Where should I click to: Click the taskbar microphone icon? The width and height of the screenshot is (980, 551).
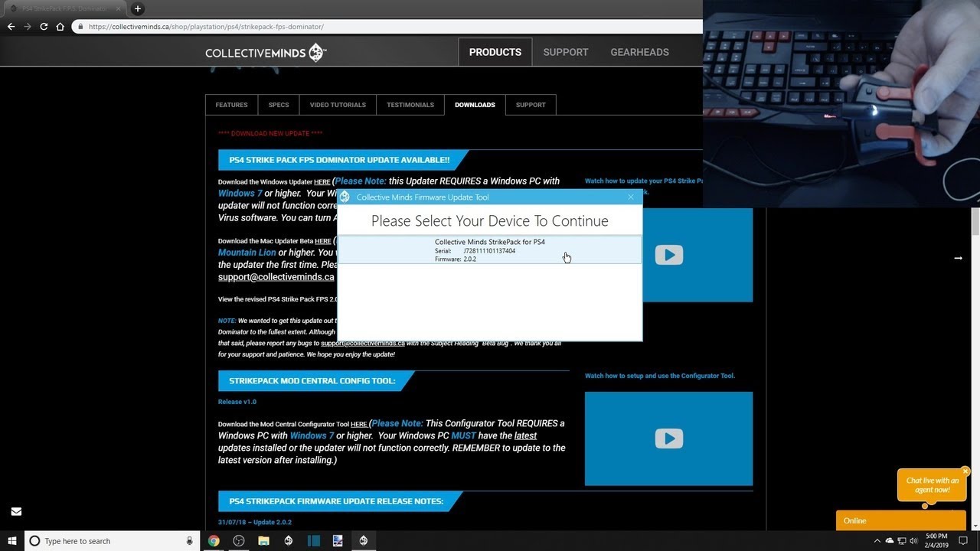pos(190,541)
